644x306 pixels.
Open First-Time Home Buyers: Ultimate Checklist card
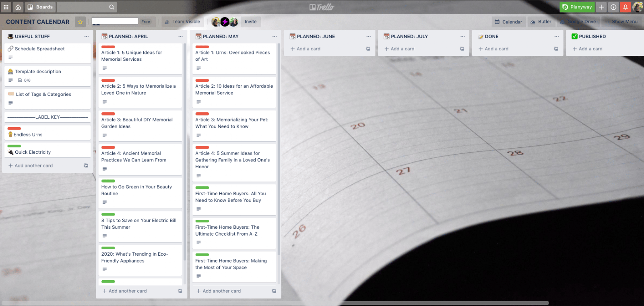234,233
